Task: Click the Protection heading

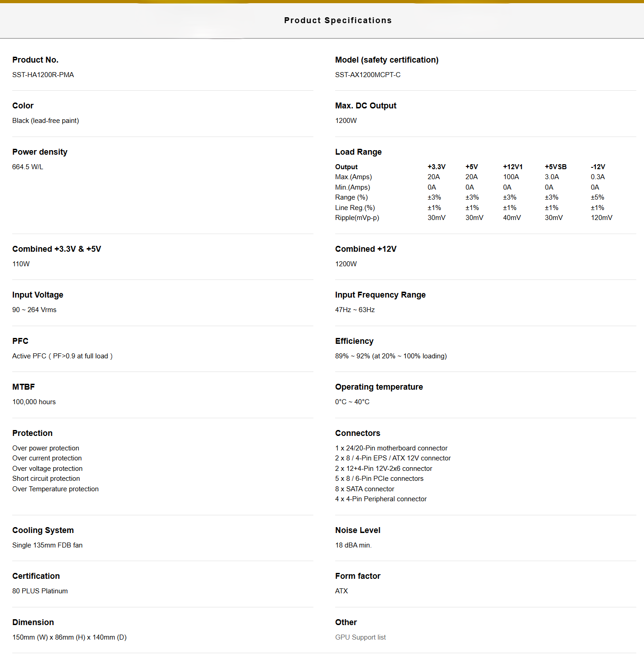Action: 32,433
